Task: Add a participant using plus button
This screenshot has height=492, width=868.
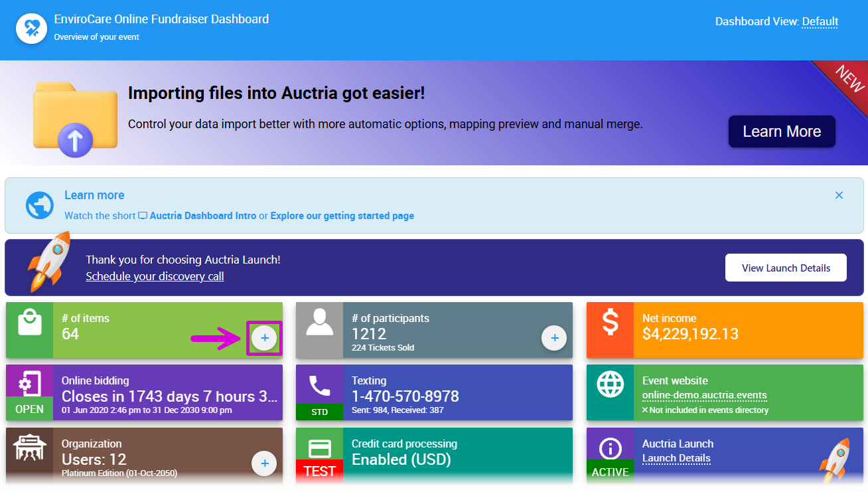Action: pos(554,338)
